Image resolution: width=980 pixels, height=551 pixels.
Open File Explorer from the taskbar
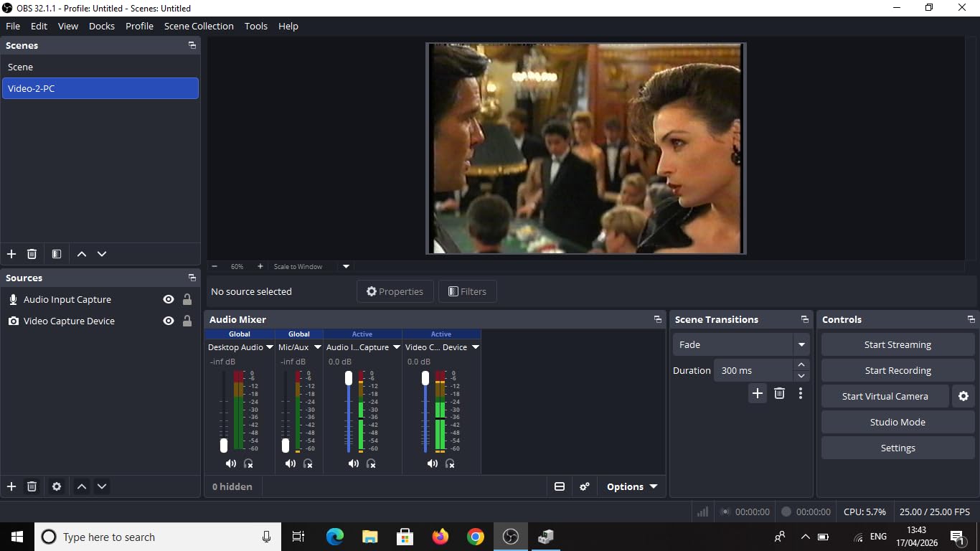[369, 537]
